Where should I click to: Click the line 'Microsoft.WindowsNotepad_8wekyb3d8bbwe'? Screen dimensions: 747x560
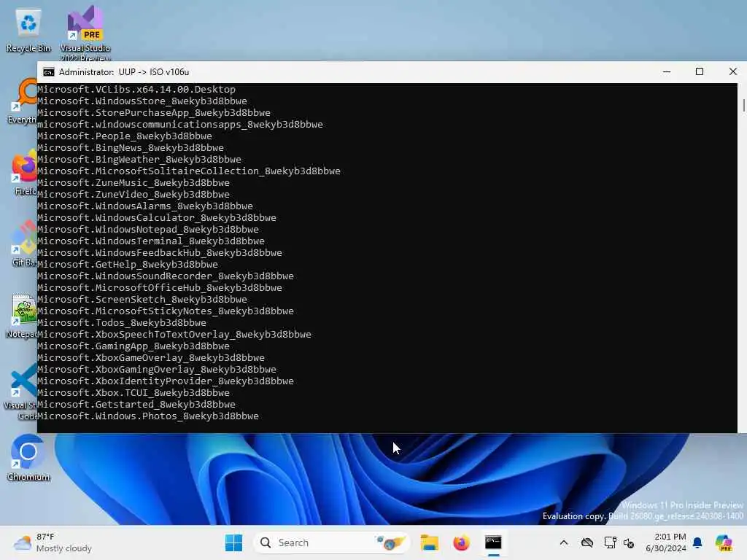[148, 229]
